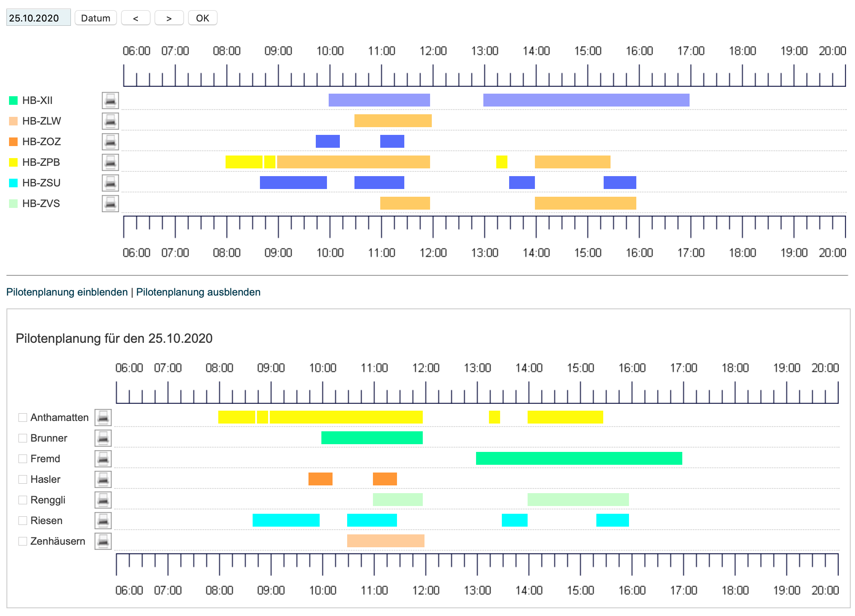The height and width of the screenshot is (616, 855).
Task: Print the schedule for pilot Zenhäusern
Action: pyautogui.click(x=103, y=541)
